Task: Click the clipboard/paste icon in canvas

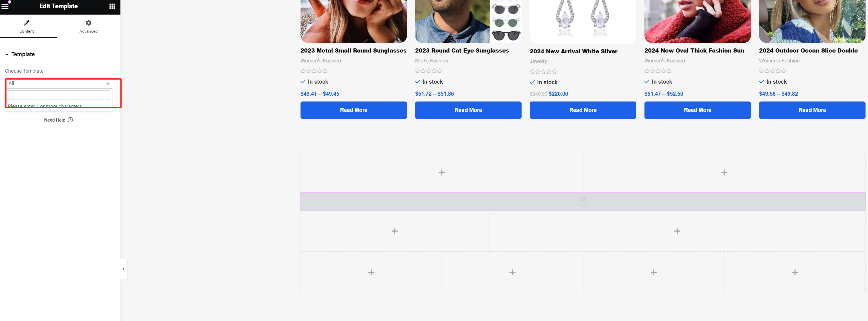Action: point(583,201)
